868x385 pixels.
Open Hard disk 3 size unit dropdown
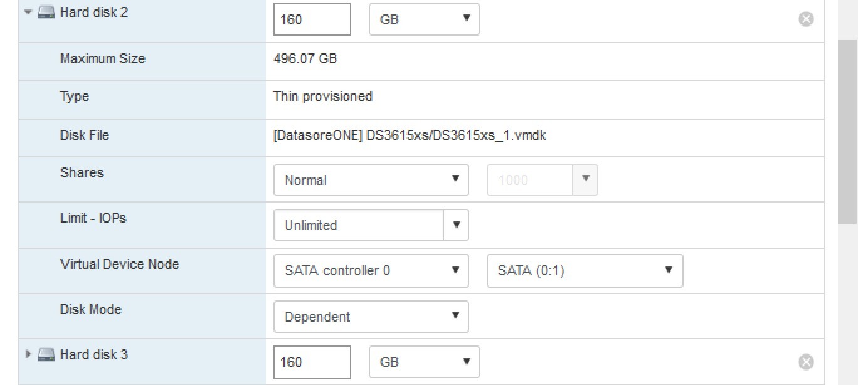point(424,362)
